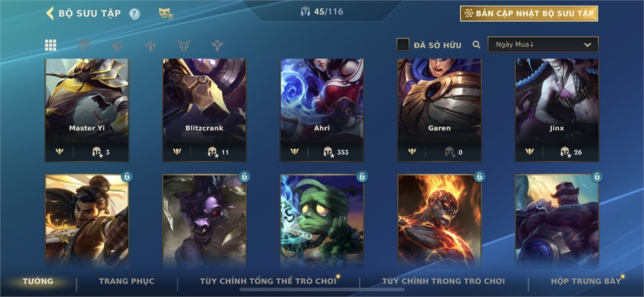Go back using the arrow beside Bộ Sưu Tập

click(49, 13)
